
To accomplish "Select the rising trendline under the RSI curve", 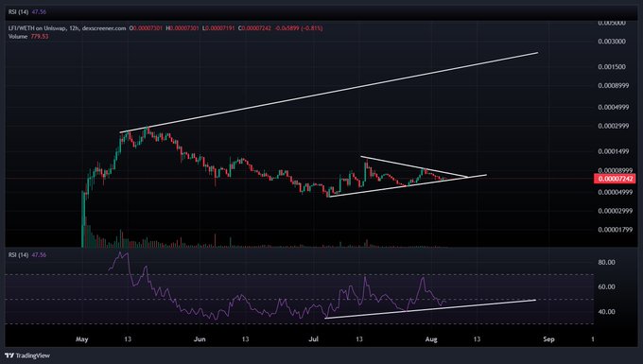I will tap(430, 309).
